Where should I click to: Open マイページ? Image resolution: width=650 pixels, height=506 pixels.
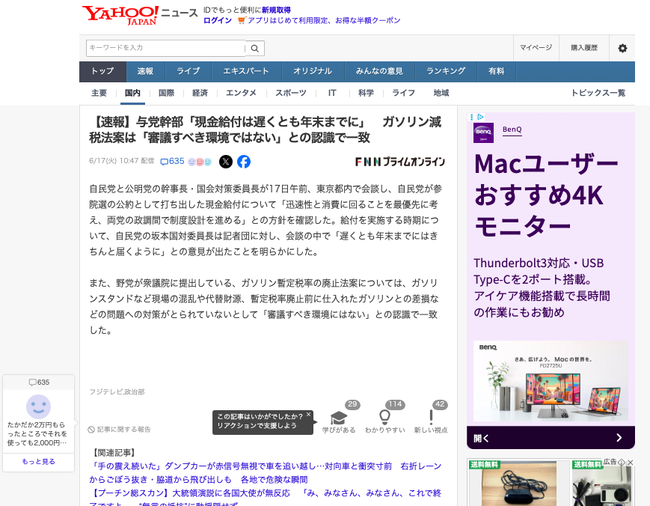point(536,48)
